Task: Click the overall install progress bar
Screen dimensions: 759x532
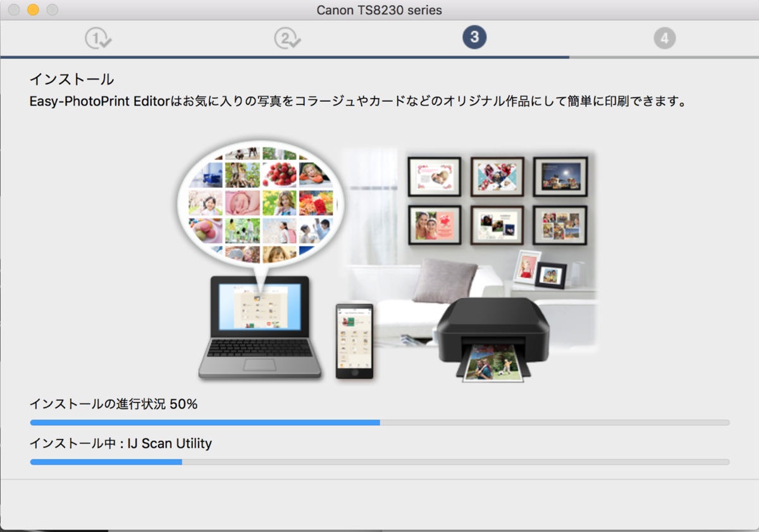Action: pyautogui.click(x=379, y=422)
